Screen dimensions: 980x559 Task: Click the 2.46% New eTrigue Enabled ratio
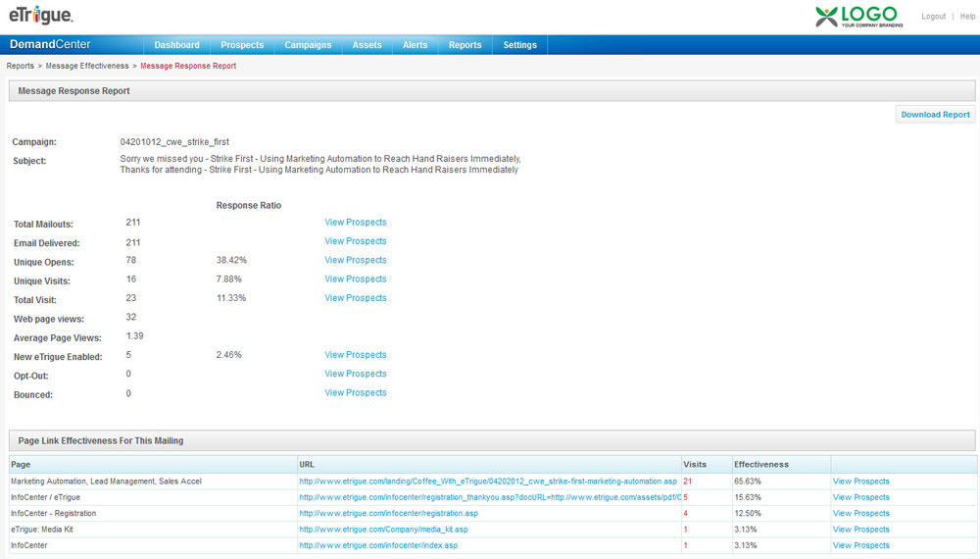point(228,355)
